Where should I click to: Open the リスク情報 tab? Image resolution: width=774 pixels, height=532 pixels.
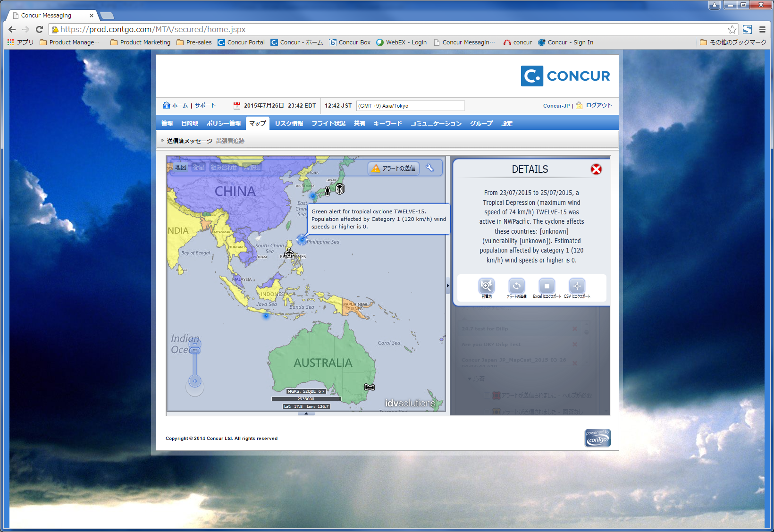point(289,124)
